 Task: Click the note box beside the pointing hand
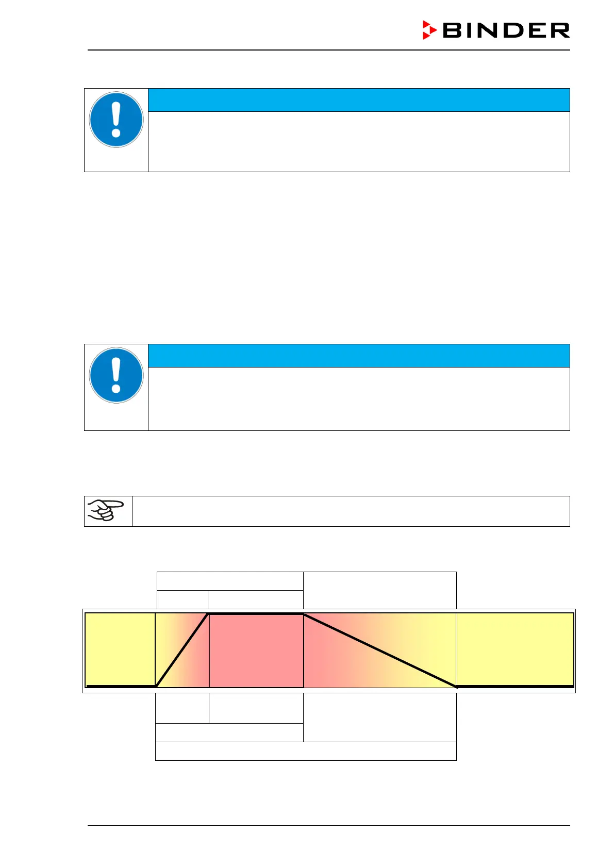point(351,511)
